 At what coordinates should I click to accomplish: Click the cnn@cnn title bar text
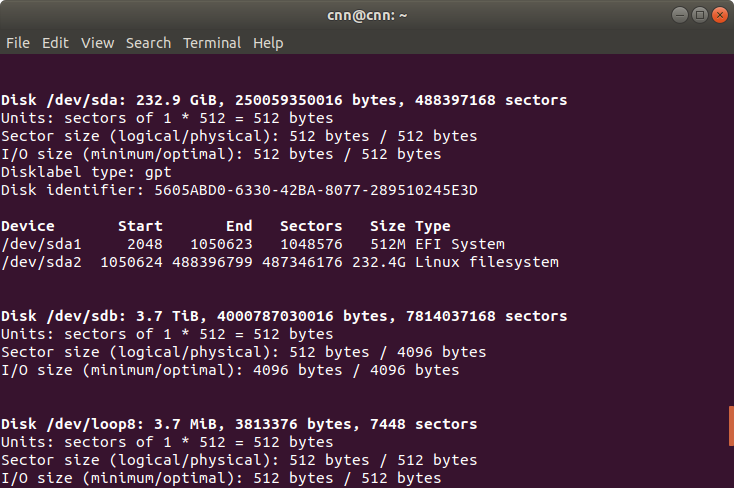366,15
